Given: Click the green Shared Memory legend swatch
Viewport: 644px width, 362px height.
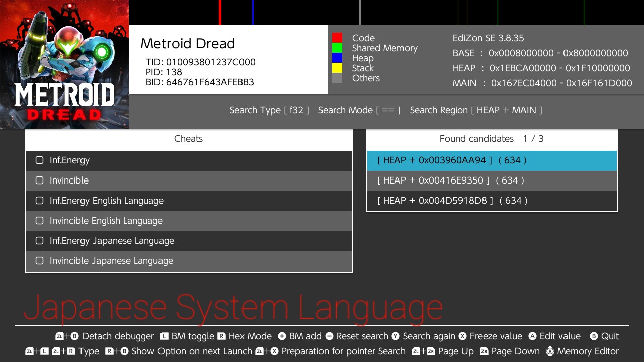Looking at the screenshot, I should (x=337, y=48).
